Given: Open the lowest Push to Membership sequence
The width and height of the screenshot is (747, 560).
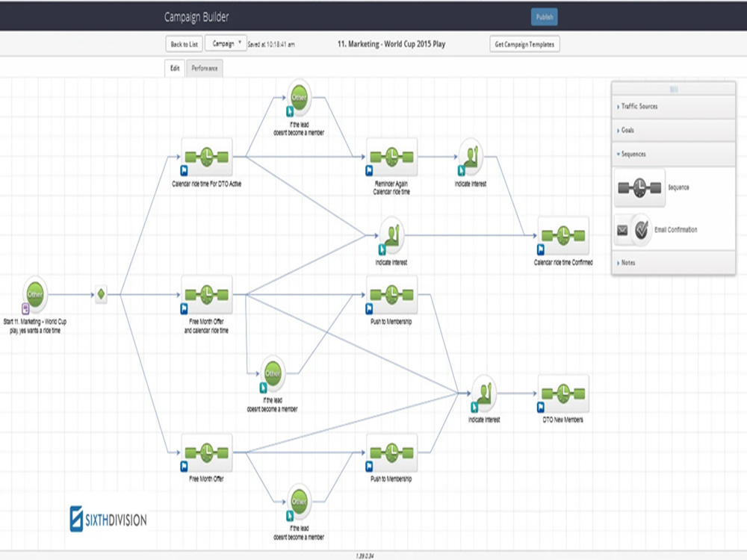Looking at the screenshot, I should 391,452.
